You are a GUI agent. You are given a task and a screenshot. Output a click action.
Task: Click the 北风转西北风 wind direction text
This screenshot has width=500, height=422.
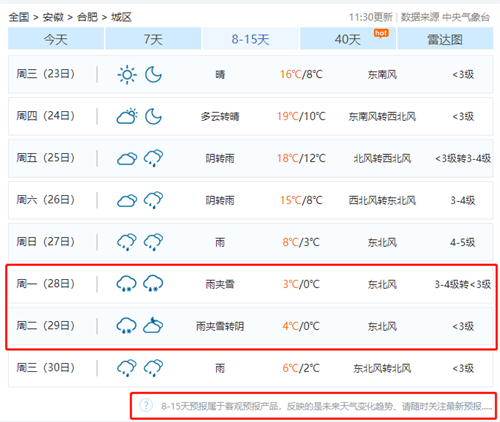click(x=382, y=158)
